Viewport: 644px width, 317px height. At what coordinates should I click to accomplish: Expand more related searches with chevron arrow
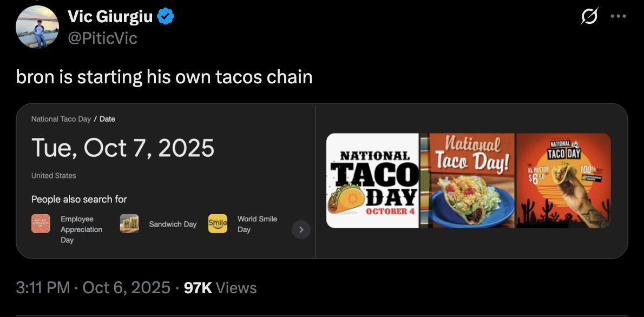point(301,230)
